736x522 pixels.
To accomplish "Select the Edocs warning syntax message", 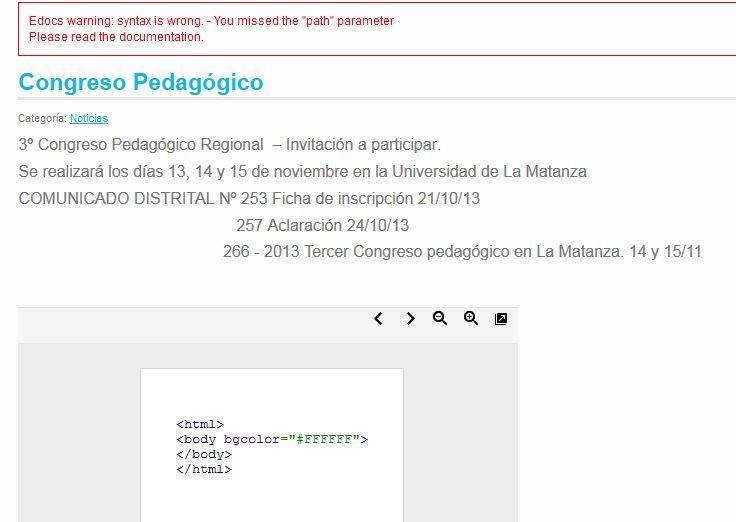I will 211,21.
